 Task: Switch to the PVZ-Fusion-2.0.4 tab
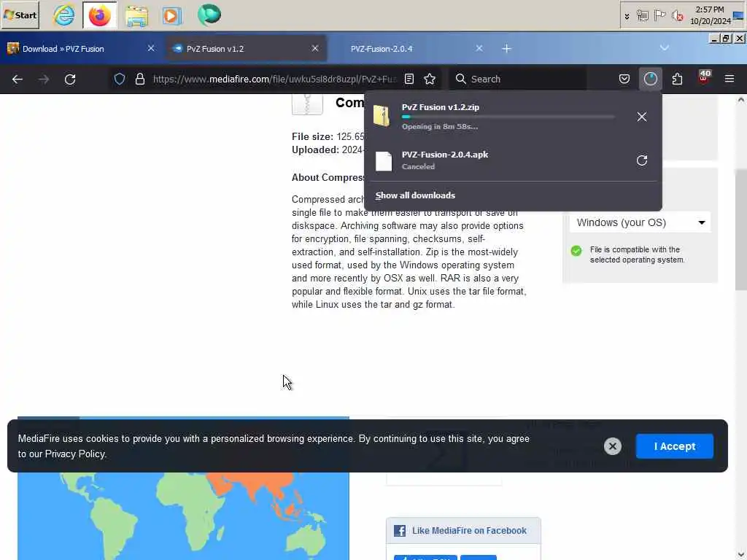pos(410,49)
